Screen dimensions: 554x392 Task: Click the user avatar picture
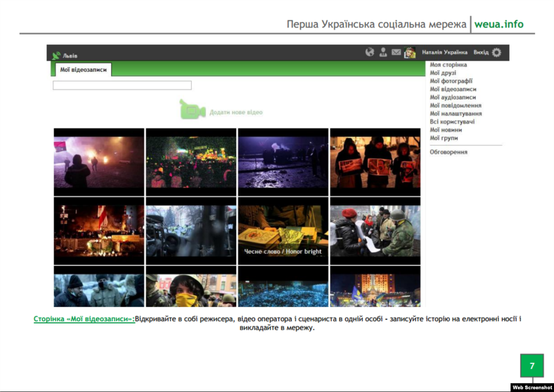pyautogui.click(x=410, y=52)
